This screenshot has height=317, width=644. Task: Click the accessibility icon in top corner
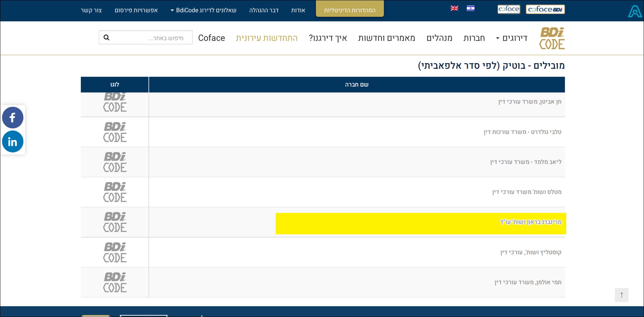(x=634, y=11)
